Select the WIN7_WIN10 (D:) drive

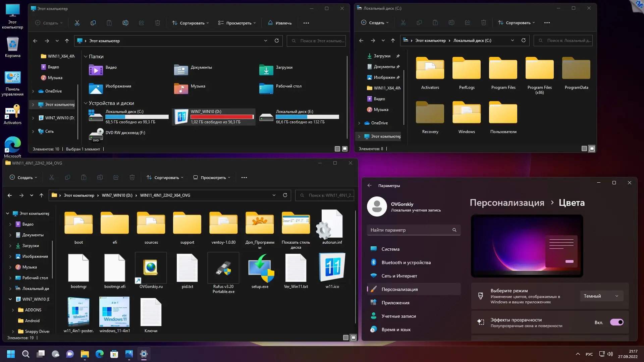[213, 117]
